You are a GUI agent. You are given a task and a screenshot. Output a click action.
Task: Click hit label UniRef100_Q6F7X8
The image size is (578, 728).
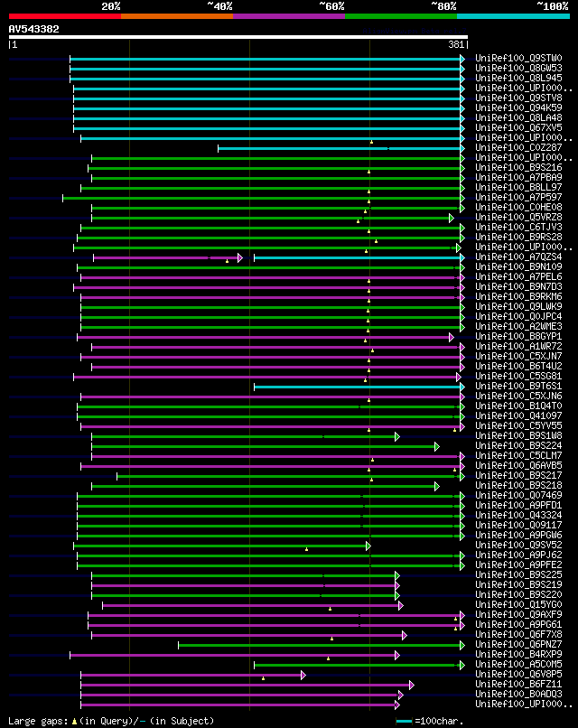pyautogui.click(x=518, y=635)
